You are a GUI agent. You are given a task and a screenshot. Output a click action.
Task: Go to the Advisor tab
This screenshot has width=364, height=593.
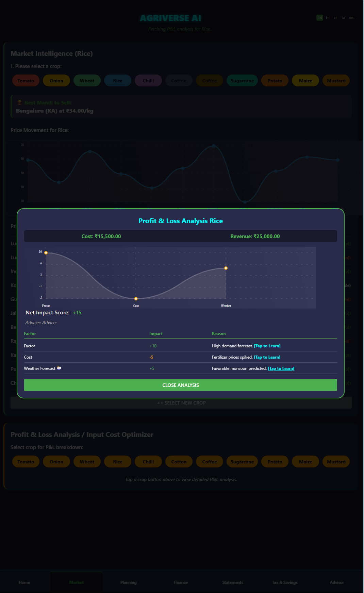coord(337,582)
